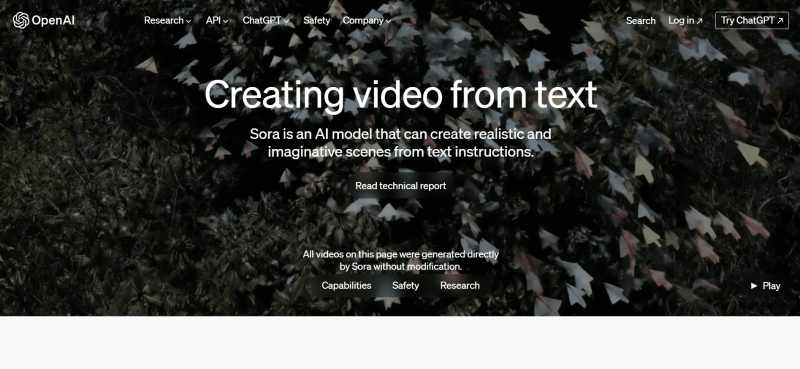Click the Sora description paragraph

(x=401, y=143)
